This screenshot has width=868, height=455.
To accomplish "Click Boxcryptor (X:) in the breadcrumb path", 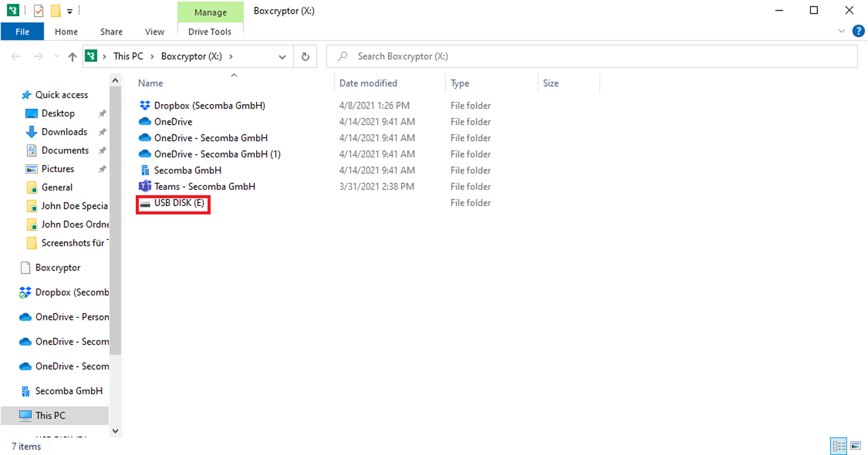I will 192,57.
